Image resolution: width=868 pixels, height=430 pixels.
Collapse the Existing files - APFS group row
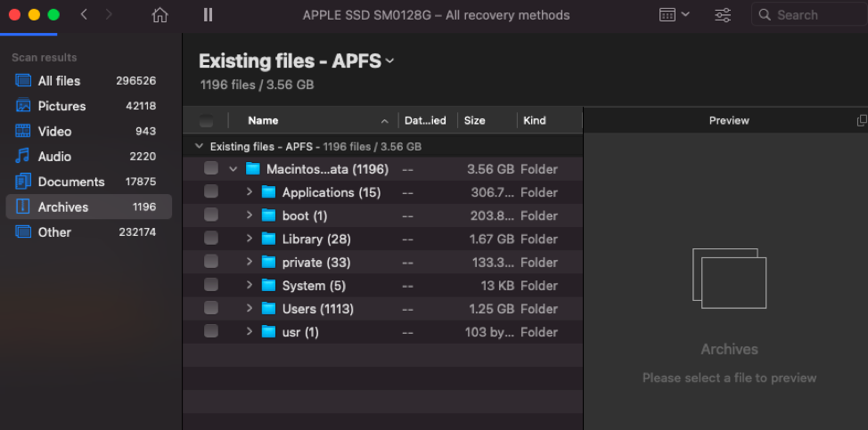pos(199,147)
